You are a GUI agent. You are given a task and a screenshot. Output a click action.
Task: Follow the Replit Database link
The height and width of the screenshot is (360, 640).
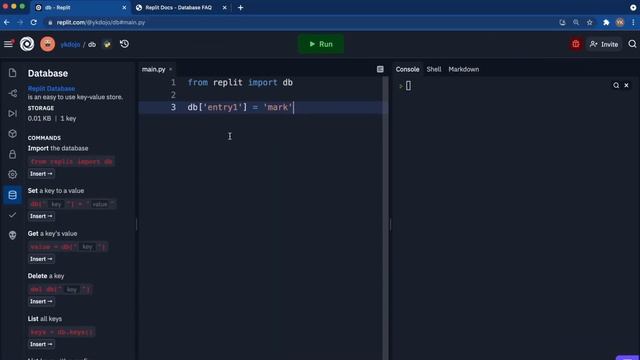(51, 89)
